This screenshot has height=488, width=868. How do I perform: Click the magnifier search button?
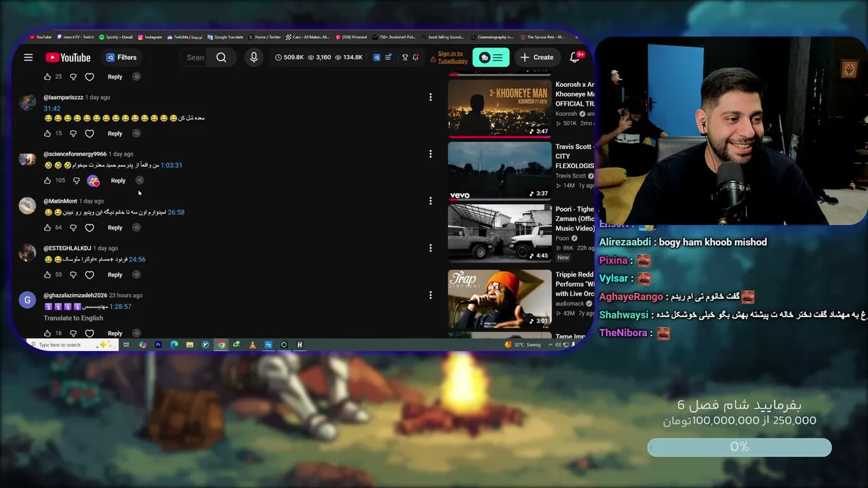[221, 58]
